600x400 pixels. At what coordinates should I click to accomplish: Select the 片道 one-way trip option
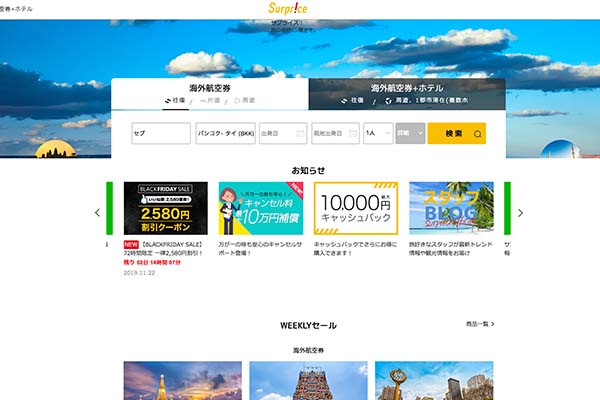[211, 101]
